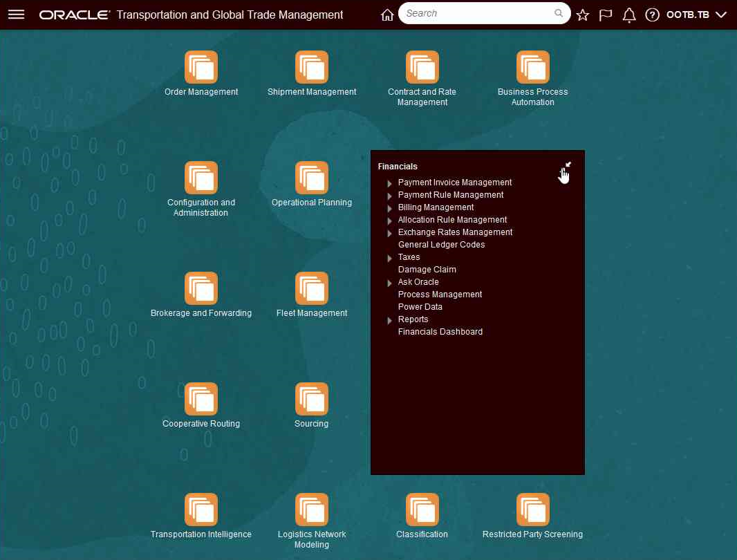Expand the Ask Oracle triangle
The height and width of the screenshot is (560, 737).
(389, 283)
